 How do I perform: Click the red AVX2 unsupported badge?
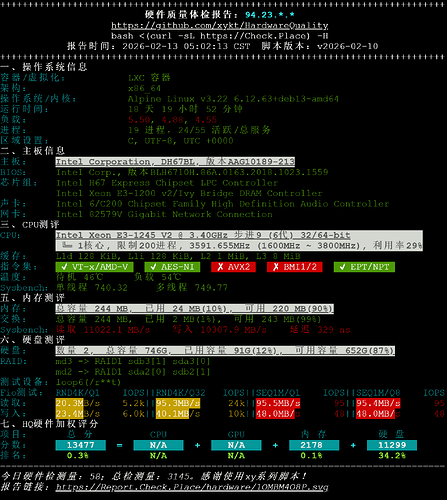pyautogui.click(x=233, y=267)
